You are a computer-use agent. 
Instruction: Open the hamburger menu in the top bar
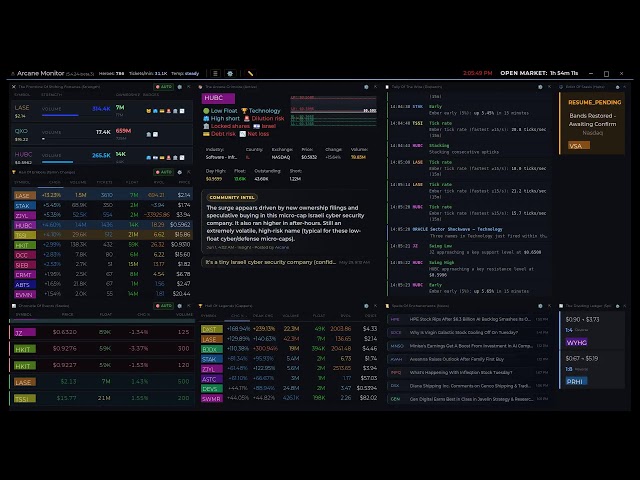[215, 73]
